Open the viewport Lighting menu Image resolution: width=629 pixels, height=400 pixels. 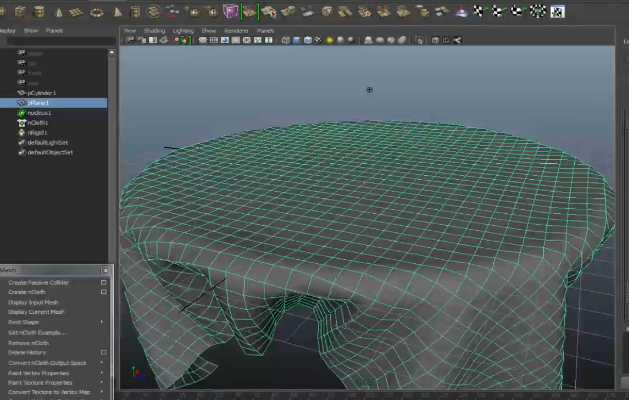pyautogui.click(x=182, y=31)
